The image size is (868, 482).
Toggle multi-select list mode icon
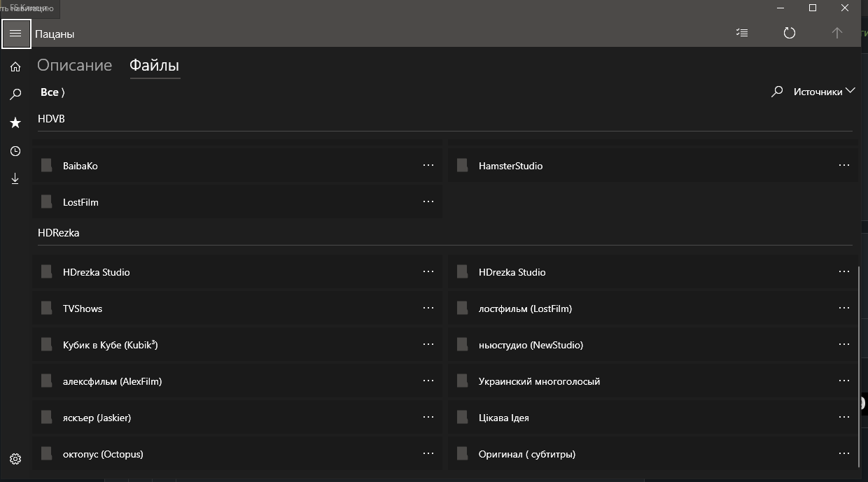(x=742, y=33)
